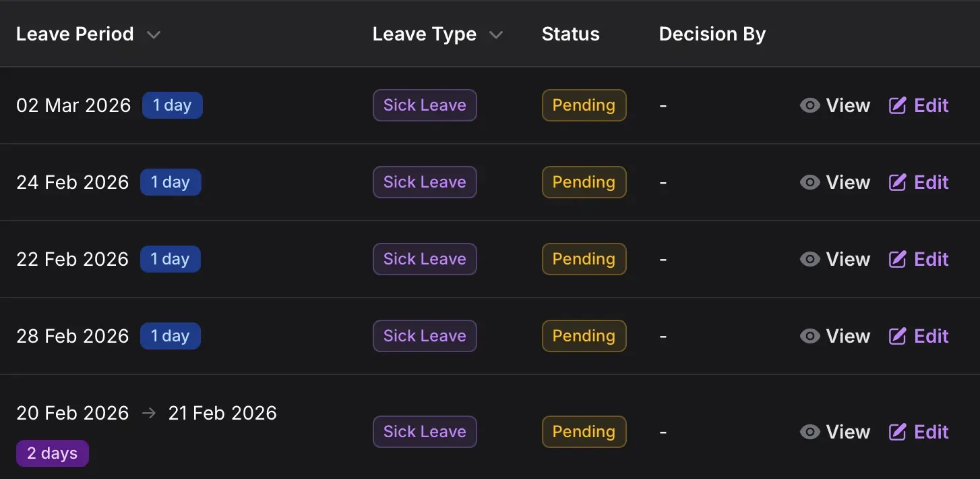Click the eye View icon on 20 Feb 2026 row
Screen dimensions: 980x479
(x=809, y=432)
